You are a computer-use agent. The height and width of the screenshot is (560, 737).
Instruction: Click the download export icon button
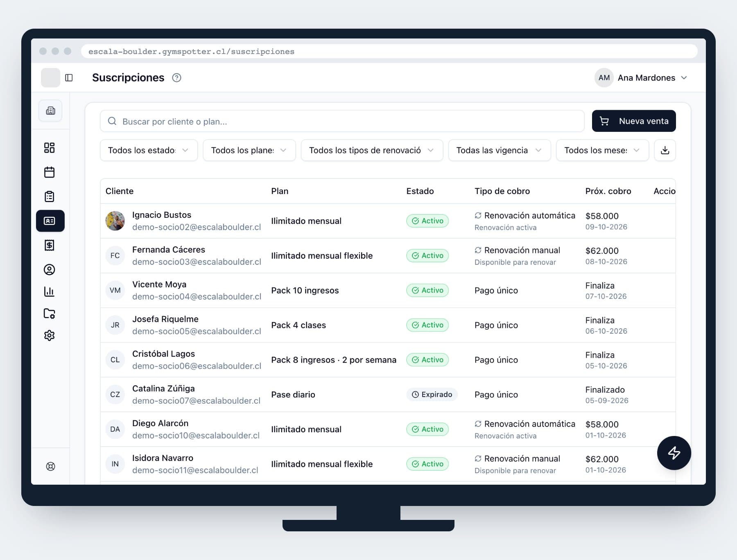tap(665, 150)
